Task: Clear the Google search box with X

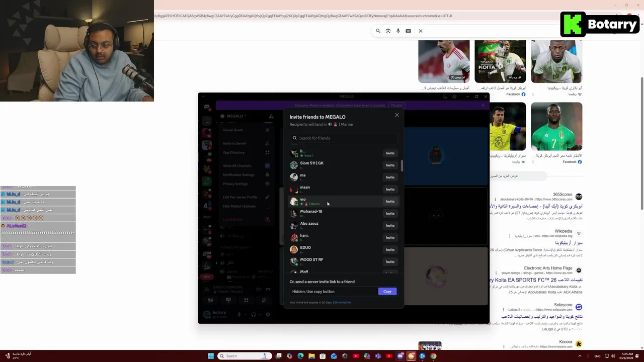Action: (x=421, y=31)
